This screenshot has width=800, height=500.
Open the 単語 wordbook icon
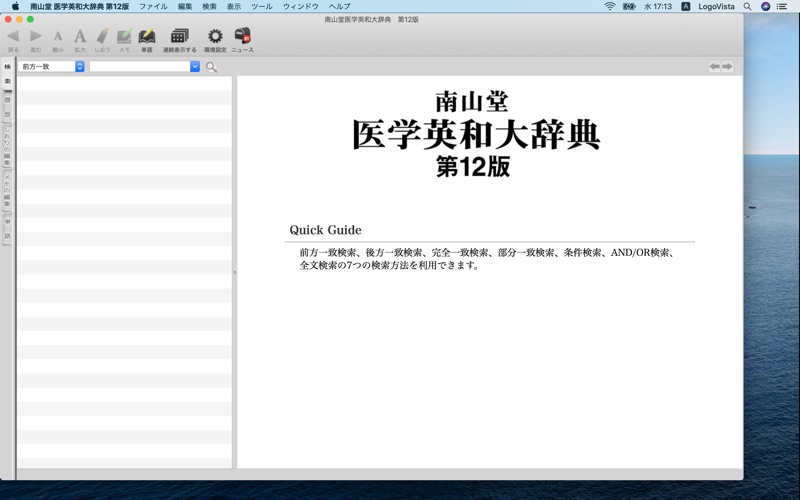pos(147,36)
